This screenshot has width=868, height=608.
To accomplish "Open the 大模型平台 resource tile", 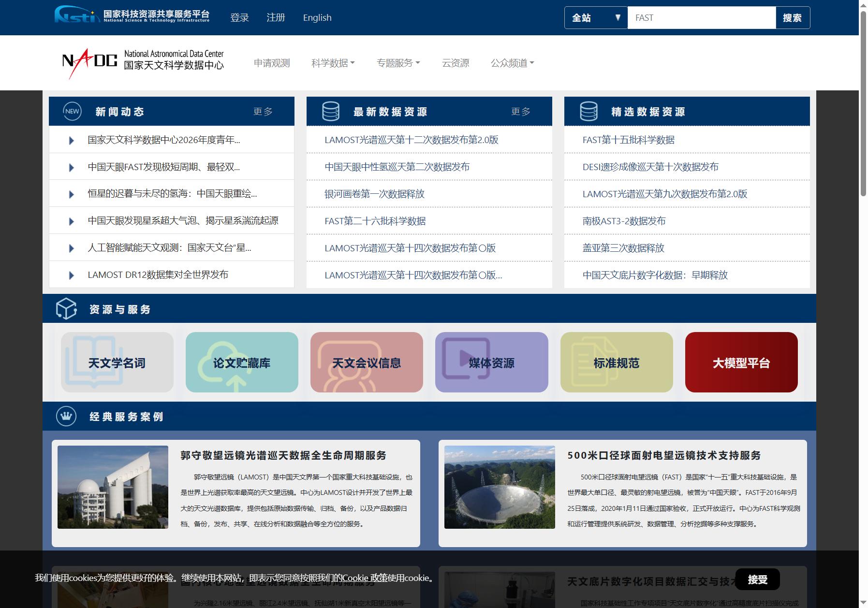I will (x=741, y=362).
